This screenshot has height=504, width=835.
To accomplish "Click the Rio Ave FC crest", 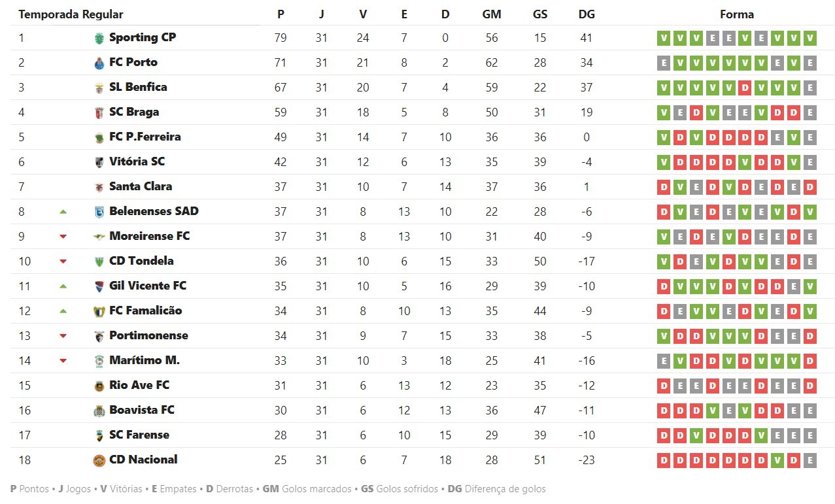I will click(99, 386).
